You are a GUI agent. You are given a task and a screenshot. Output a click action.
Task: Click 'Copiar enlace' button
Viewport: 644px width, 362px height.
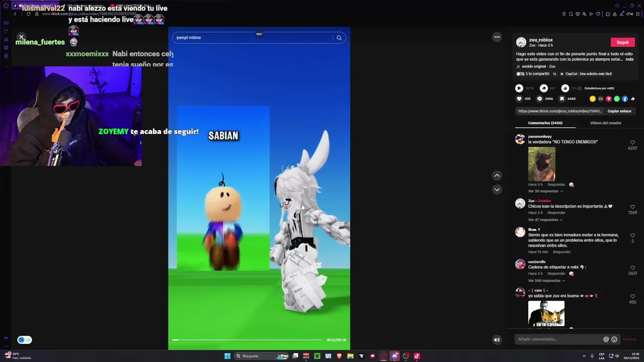619,111
